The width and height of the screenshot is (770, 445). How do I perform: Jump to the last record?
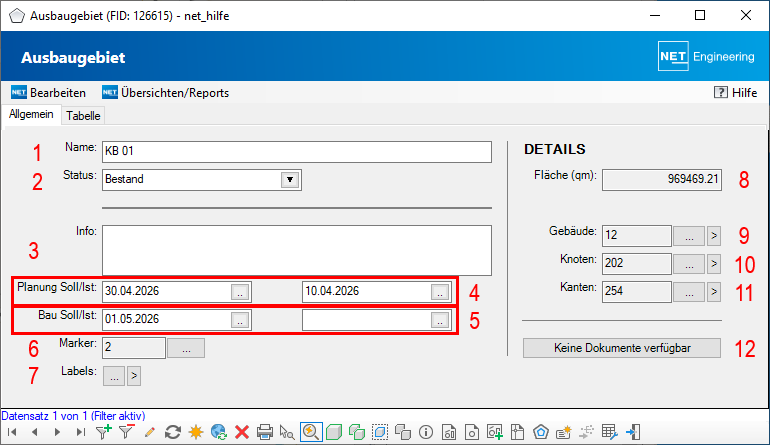pyautogui.click(x=81, y=432)
